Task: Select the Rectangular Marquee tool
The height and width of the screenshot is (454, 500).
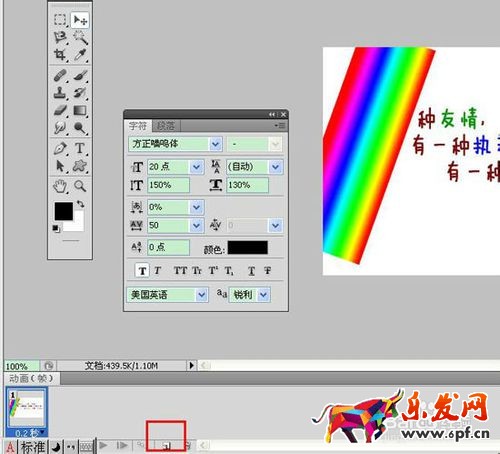Action: (60, 20)
